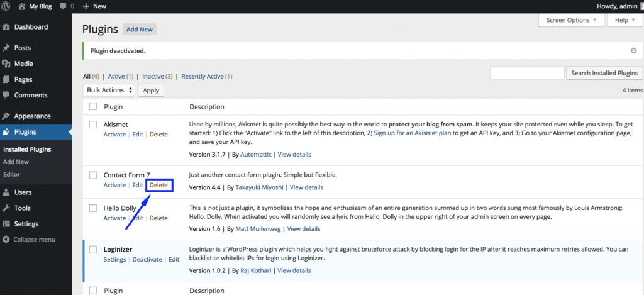The width and height of the screenshot is (644, 295).
Task: Open the Takayuki Miyoshi author link
Action: click(260, 187)
